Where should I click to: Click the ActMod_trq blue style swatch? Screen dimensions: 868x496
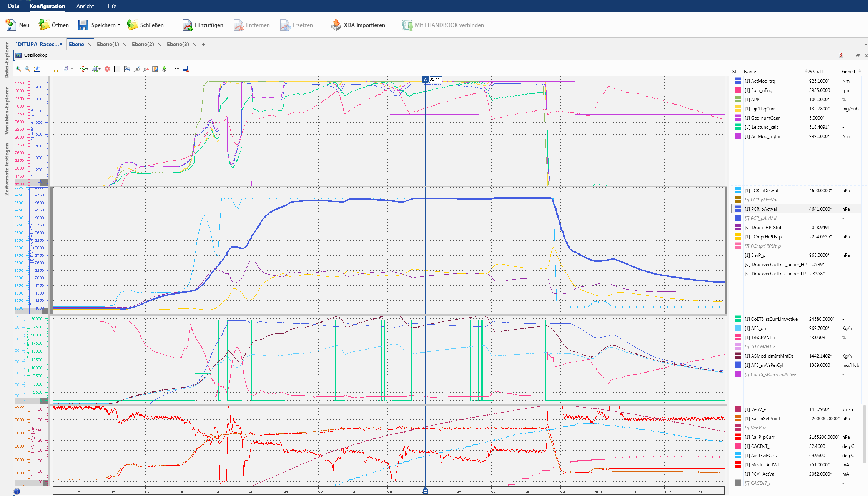[x=738, y=81]
